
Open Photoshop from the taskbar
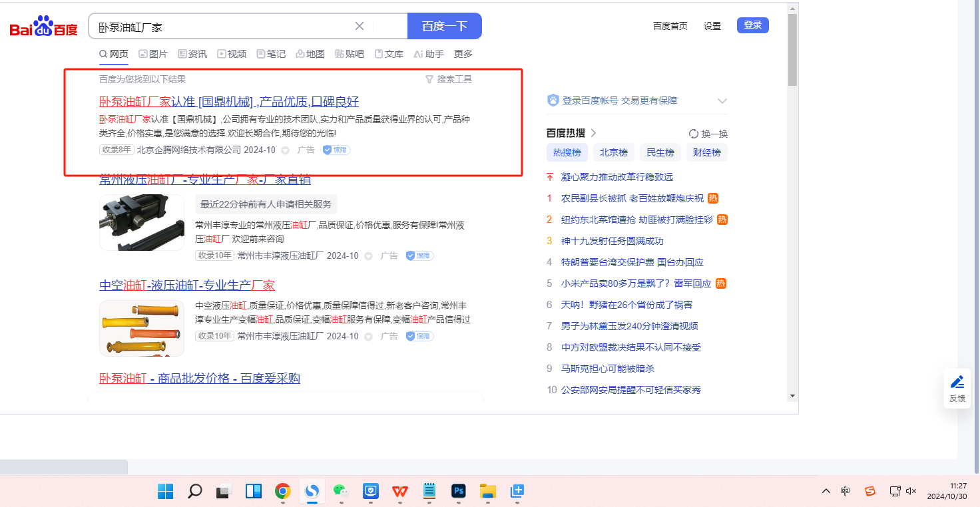point(457,491)
